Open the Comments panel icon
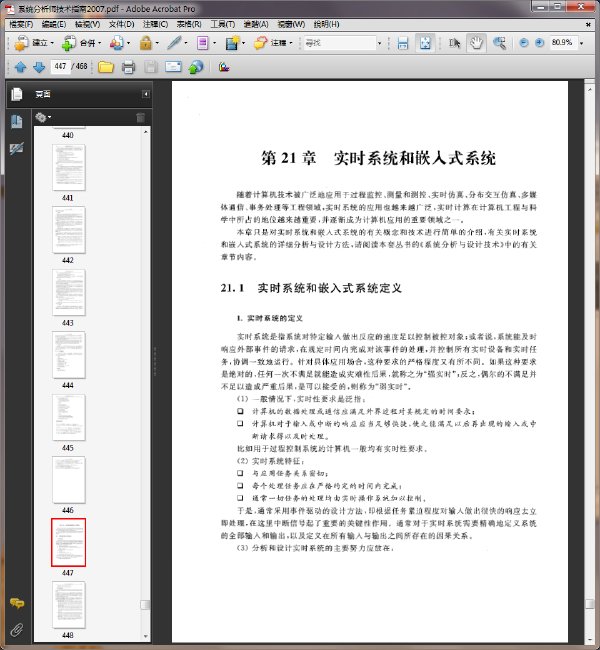The image size is (600, 650). coord(17,602)
